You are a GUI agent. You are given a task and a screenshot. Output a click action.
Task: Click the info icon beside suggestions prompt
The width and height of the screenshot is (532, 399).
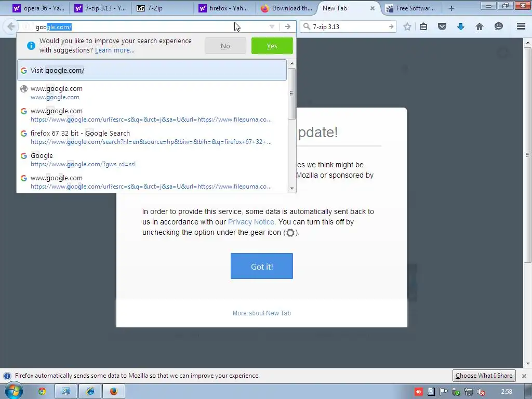[x=31, y=46]
